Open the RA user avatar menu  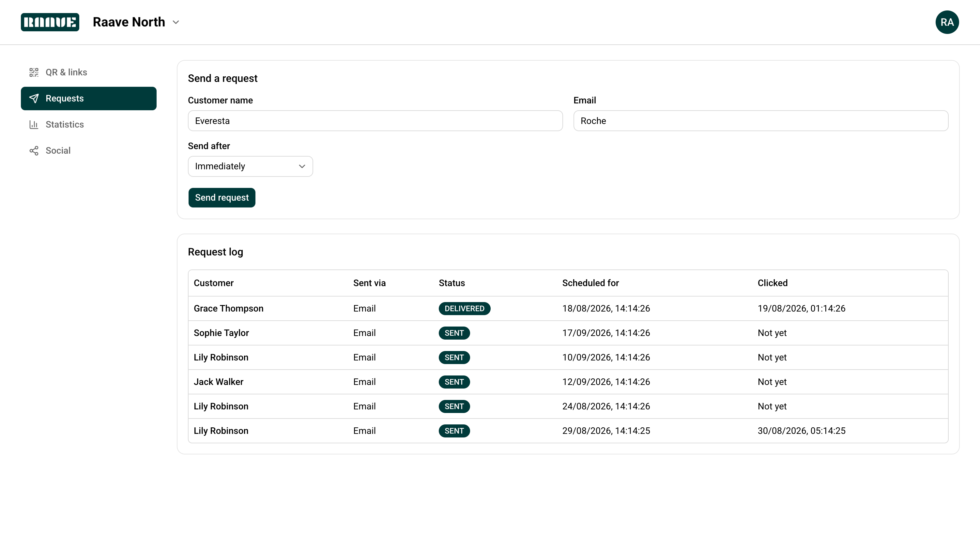coord(947,22)
